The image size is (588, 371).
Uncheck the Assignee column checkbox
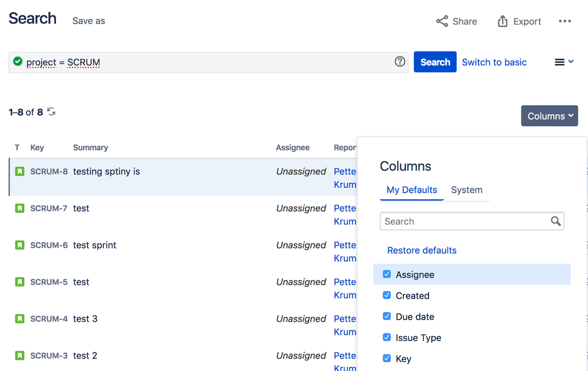pyautogui.click(x=387, y=275)
